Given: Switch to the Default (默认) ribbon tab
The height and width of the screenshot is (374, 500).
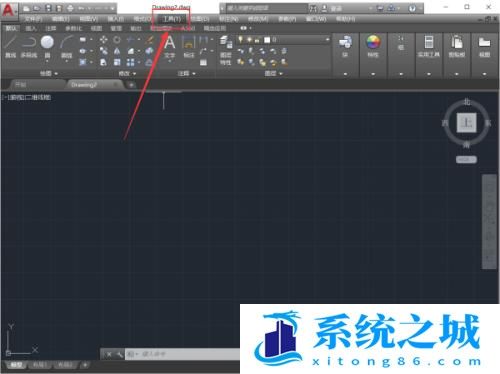Looking at the screenshot, I should [x=11, y=28].
